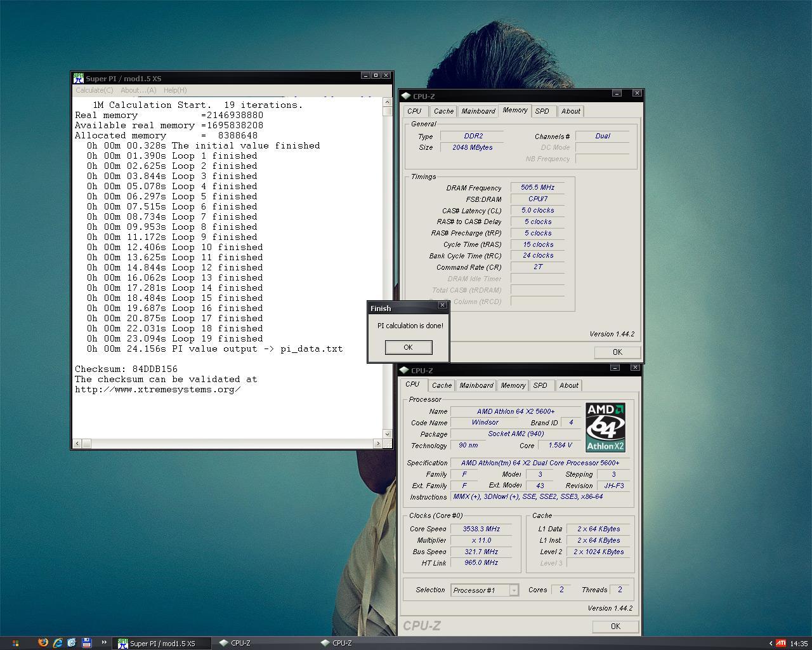This screenshot has width=812, height=650.
Task: Open Cache tab in the lower CPU-Z window
Action: pyautogui.click(x=442, y=385)
